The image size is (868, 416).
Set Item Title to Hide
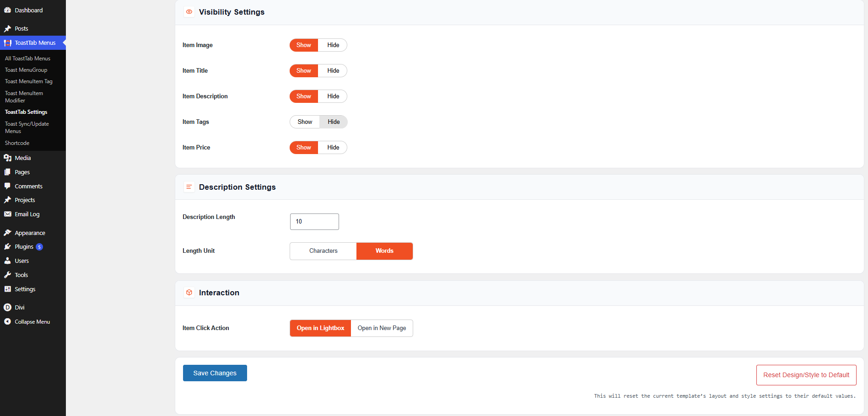click(333, 71)
